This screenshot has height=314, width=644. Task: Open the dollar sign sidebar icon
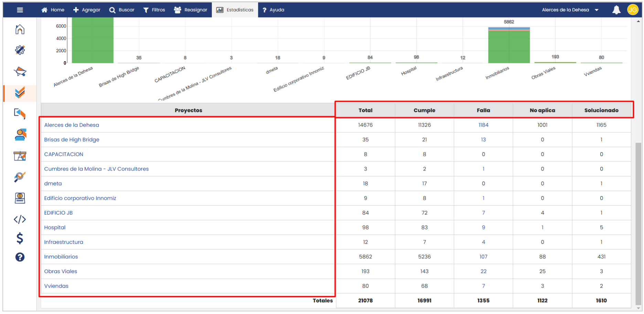coord(20,238)
